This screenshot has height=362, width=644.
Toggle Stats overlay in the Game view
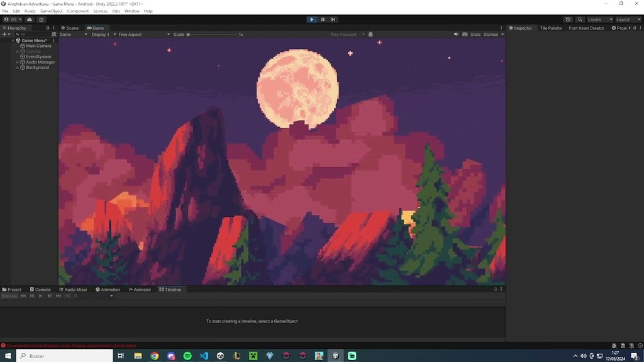(476, 35)
